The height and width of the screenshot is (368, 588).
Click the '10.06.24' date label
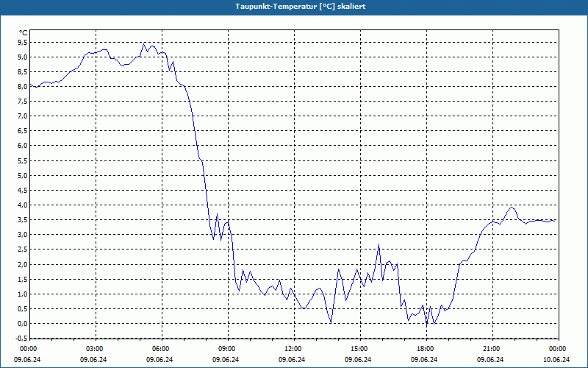pos(556,359)
